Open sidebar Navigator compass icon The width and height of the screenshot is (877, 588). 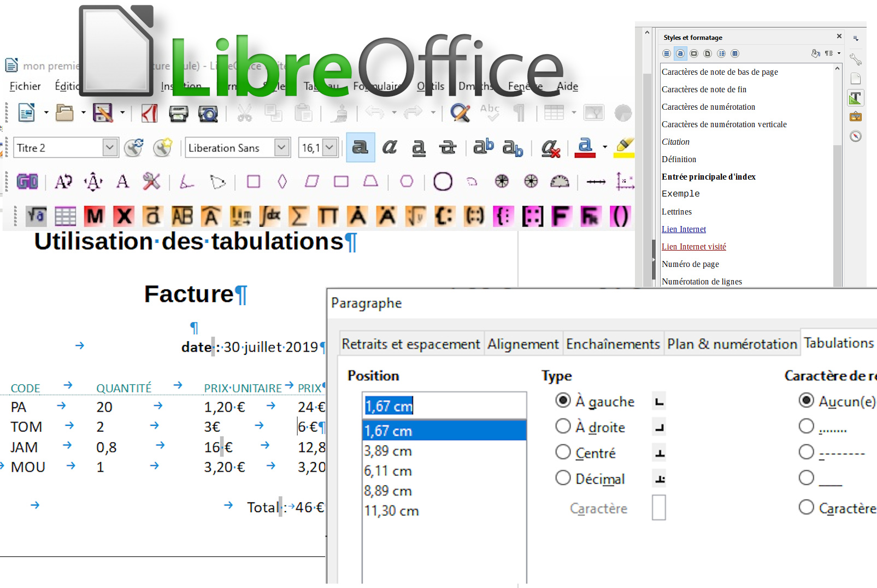856,136
